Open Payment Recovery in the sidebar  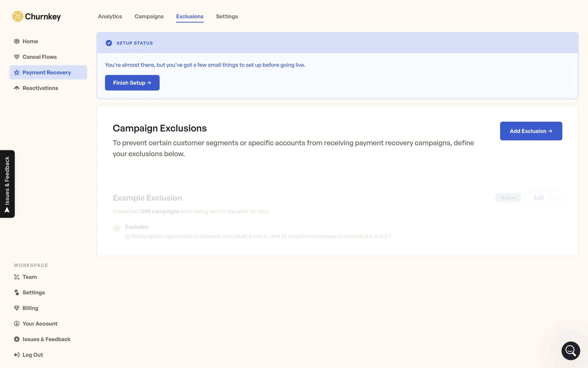(x=47, y=72)
